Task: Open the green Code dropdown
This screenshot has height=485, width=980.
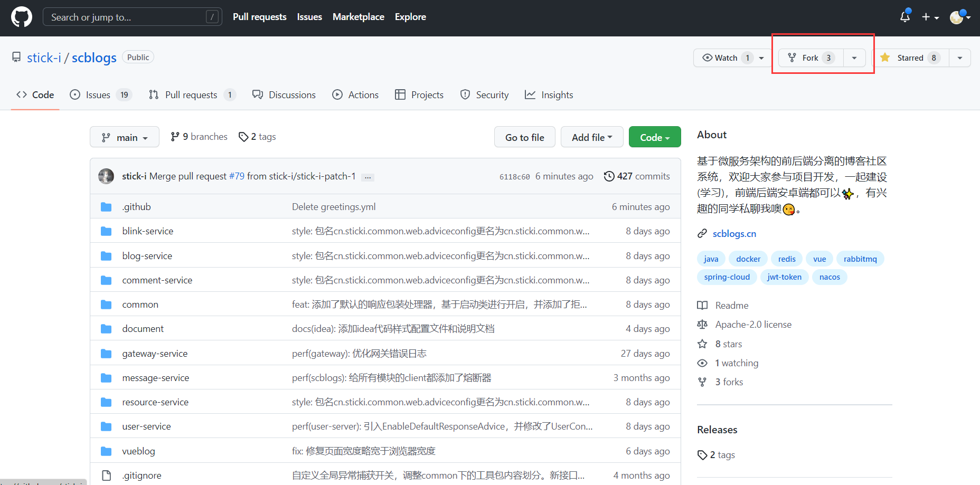Action: [x=655, y=137]
